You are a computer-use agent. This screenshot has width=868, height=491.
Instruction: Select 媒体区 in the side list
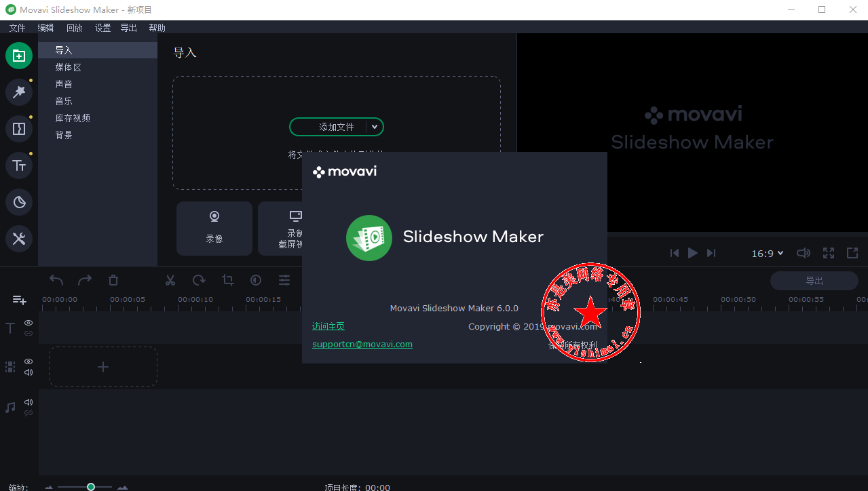(x=98, y=67)
